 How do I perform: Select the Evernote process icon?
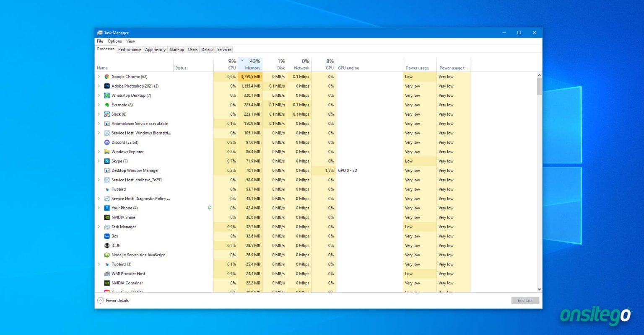(x=107, y=105)
